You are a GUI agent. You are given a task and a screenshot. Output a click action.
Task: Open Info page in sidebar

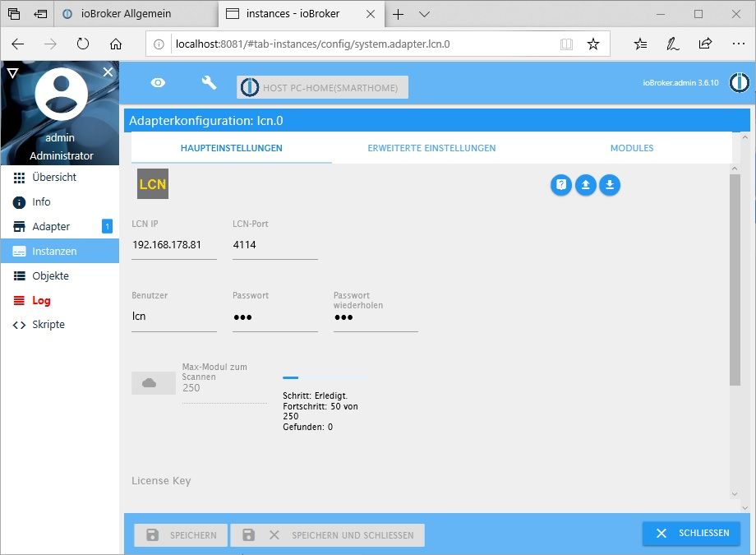click(60, 201)
